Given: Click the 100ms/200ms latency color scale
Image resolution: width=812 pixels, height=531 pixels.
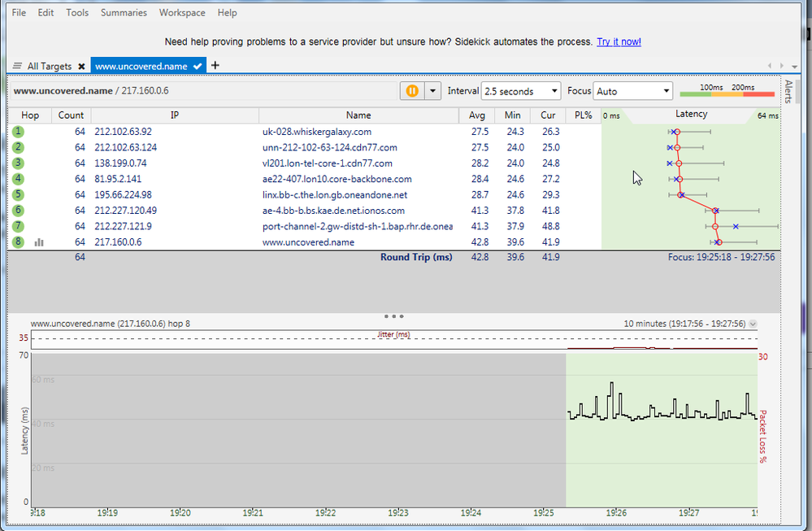Looking at the screenshot, I should 727,91.
